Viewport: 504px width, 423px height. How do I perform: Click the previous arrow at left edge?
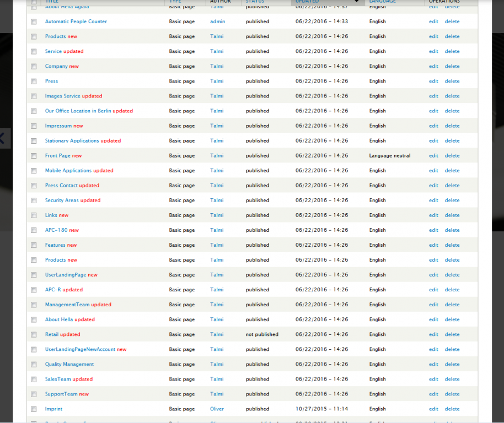(x=3, y=138)
